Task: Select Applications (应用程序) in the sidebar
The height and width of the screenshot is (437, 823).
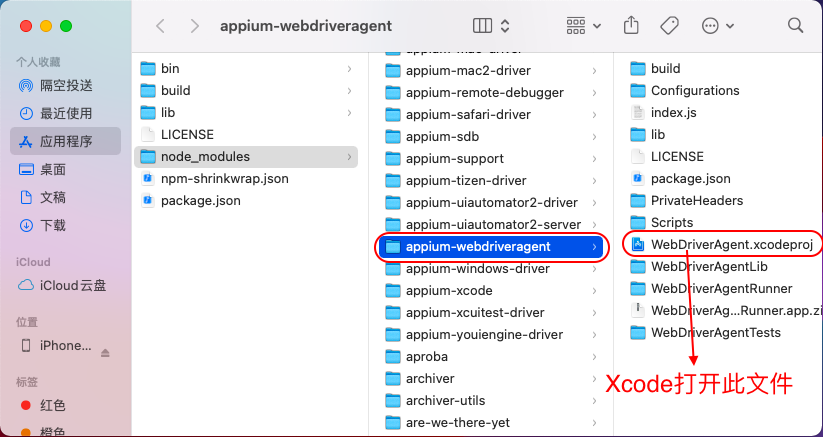Action: point(65,141)
